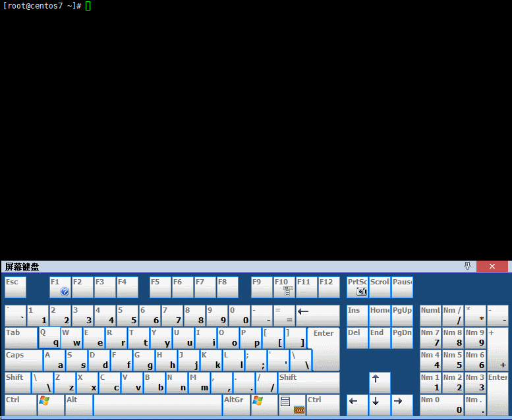Click the F10 menu key
The width and height of the screenshot is (512, 420).
(284, 287)
